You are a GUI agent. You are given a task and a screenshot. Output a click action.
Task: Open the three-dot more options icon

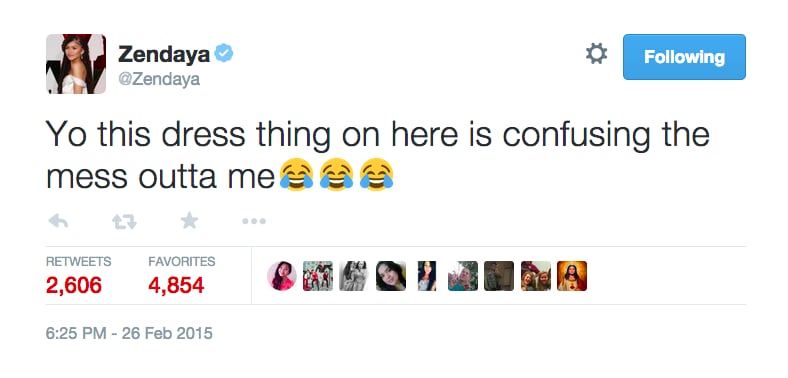tap(254, 221)
